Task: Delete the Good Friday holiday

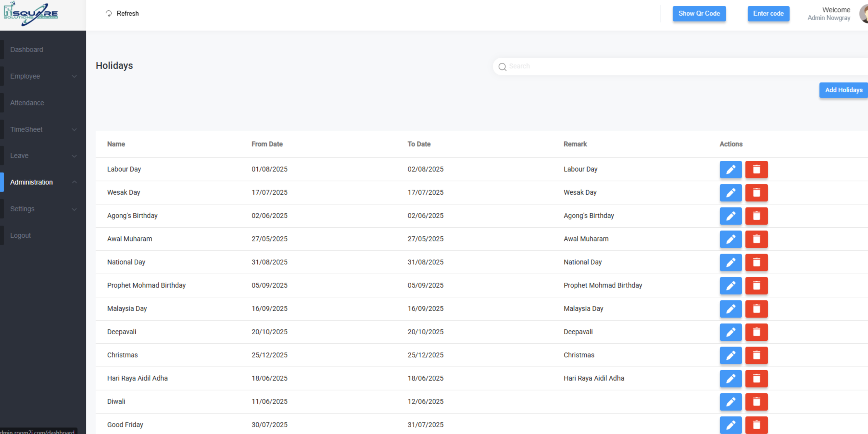Action: [756, 425]
